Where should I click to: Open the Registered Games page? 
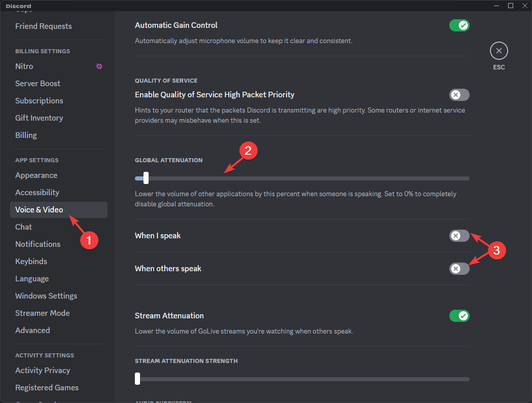click(47, 387)
